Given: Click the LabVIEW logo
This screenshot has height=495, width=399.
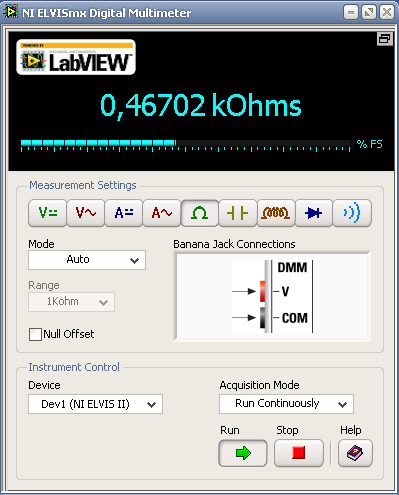Looking at the screenshot, I should click(76, 57).
